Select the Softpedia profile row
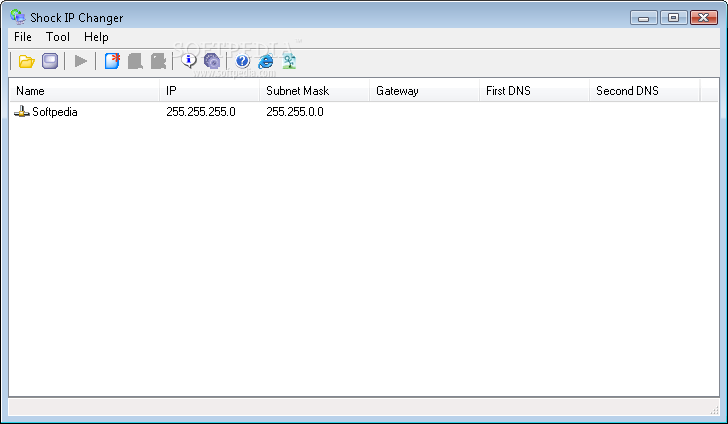The image size is (728, 424). tap(364, 112)
